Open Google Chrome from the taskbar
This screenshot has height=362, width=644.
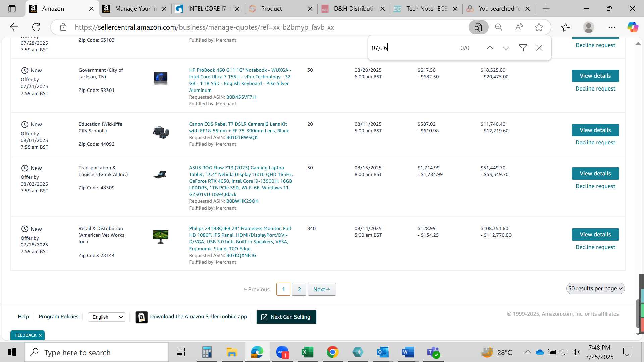tap(332, 352)
